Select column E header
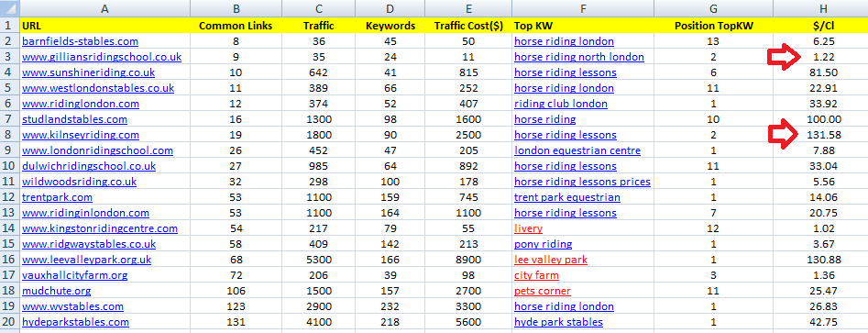This screenshot has width=868, height=333. (469, 8)
